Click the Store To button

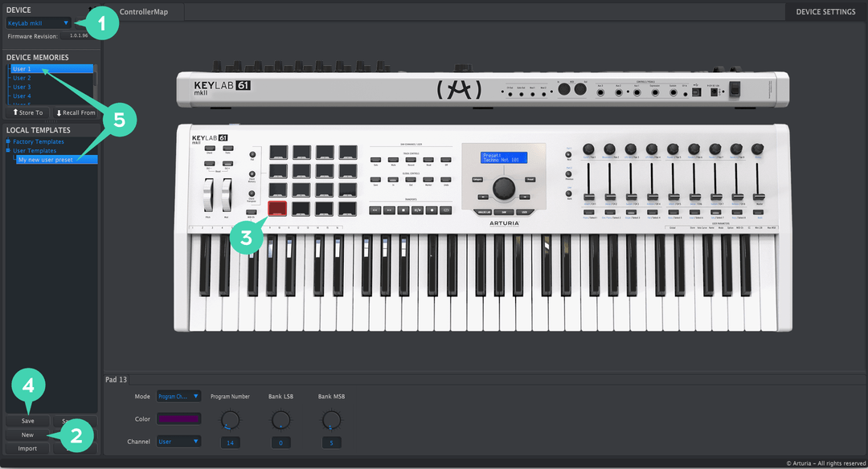pyautogui.click(x=27, y=112)
